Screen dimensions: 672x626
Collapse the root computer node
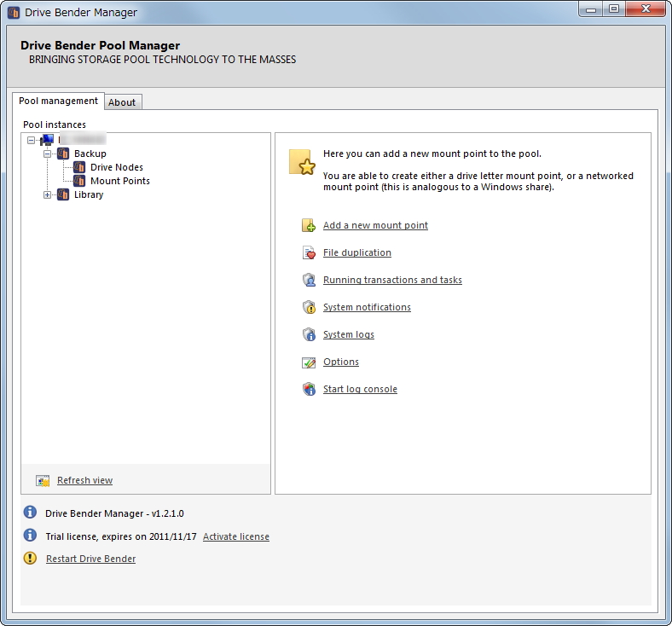31,140
